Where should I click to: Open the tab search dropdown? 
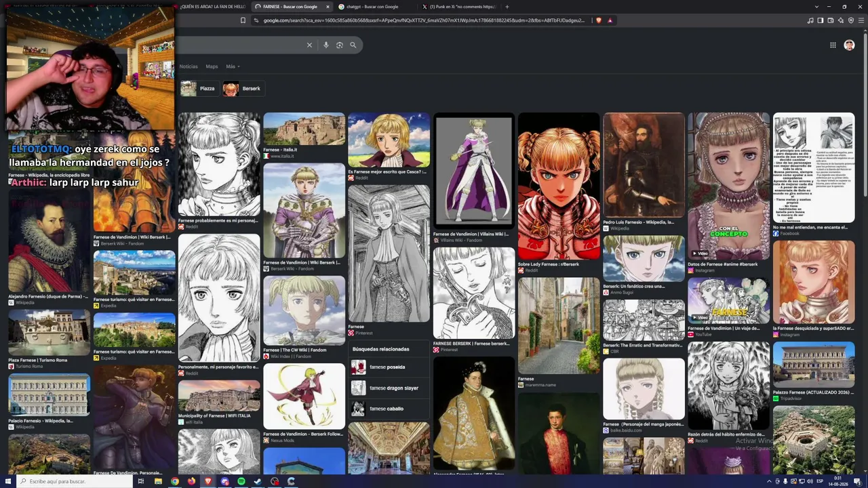click(x=816, y=7)
